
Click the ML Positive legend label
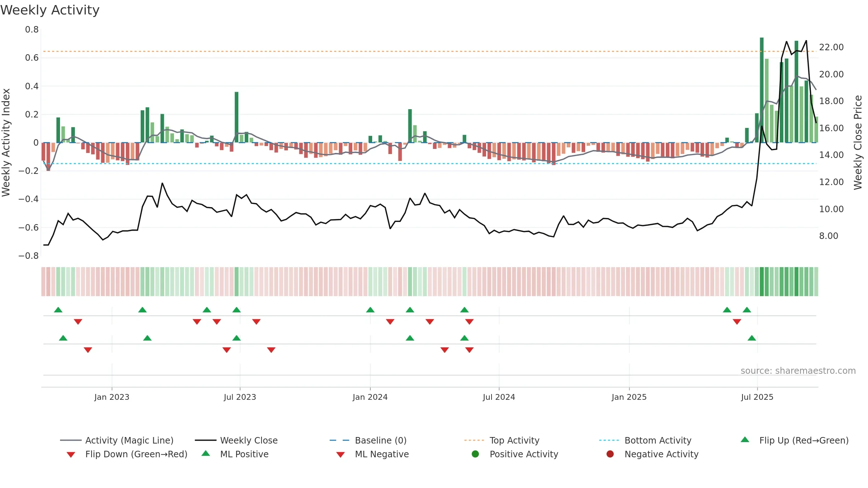[244, 454]
